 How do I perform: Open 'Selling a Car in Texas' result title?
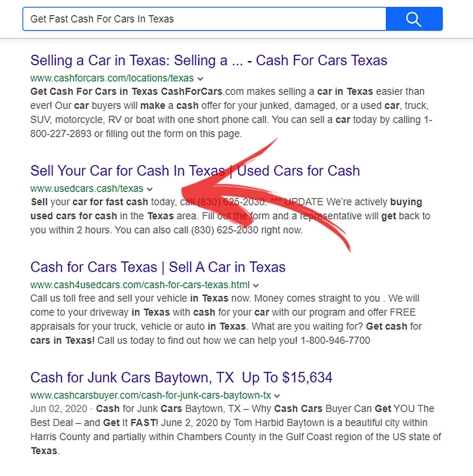pos(209,60)
